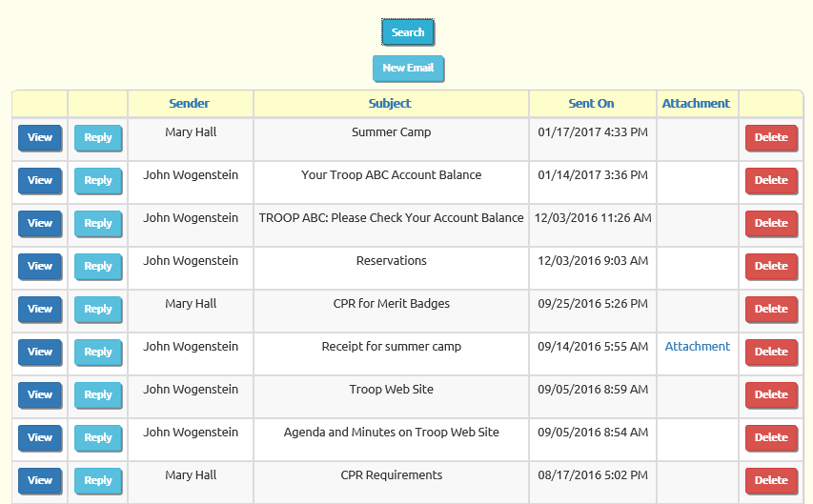The width and height of the screenshot is (813, 504).
Task: View the CPR Requirements email
Action: [x=40, y=481]
